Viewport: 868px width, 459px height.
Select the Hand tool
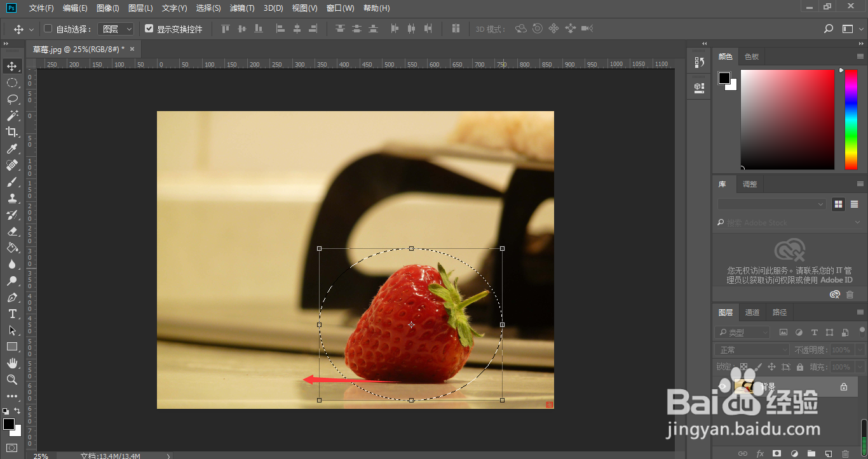pos(12,363)
